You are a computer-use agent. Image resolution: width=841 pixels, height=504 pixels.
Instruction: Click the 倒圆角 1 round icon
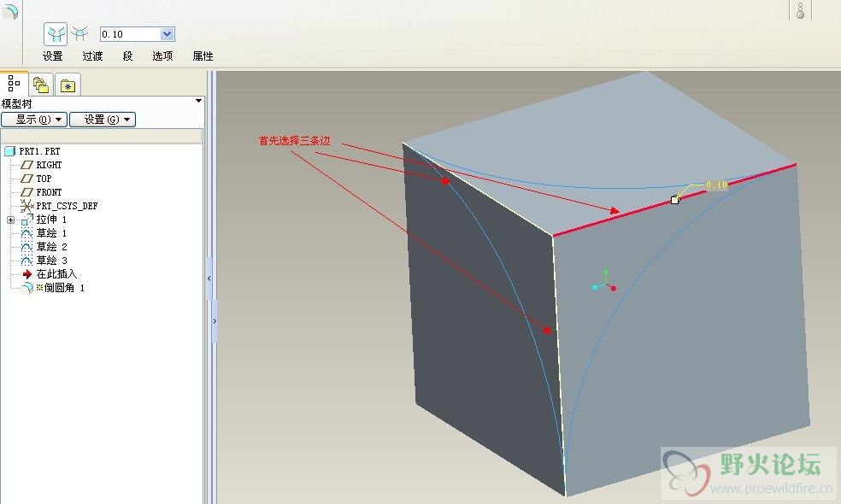pos(26,288)
